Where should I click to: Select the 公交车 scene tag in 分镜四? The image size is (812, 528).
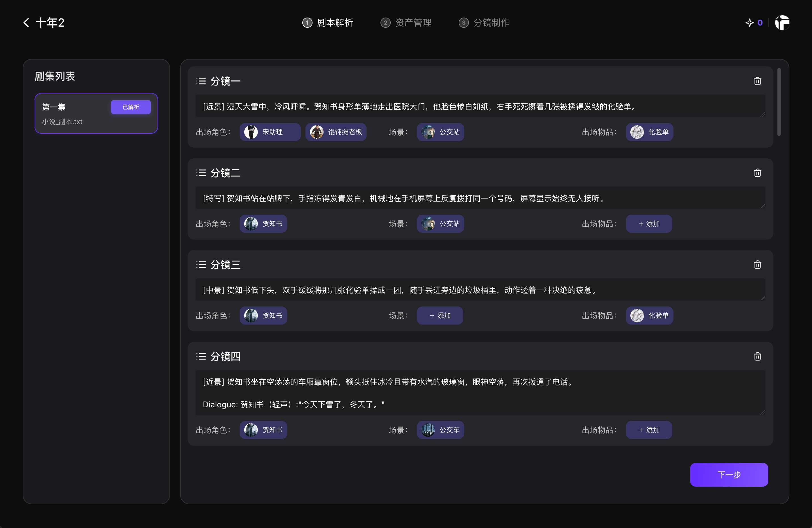pos(441,430)
